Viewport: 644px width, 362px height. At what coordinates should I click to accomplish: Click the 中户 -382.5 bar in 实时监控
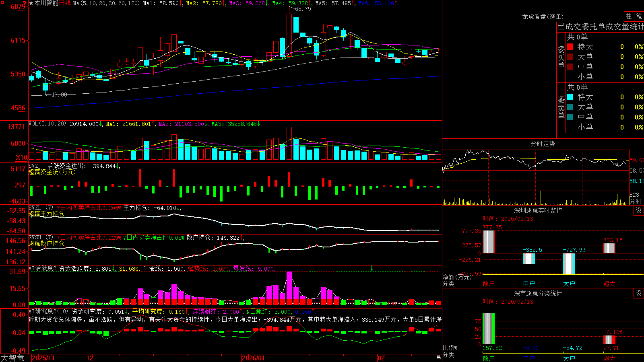coord(528,259)
